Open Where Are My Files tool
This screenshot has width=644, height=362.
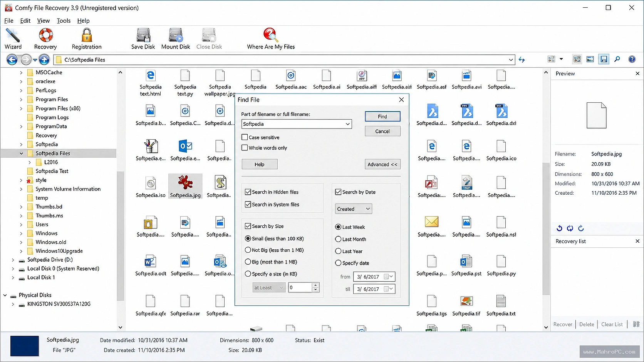click(271, 39)
